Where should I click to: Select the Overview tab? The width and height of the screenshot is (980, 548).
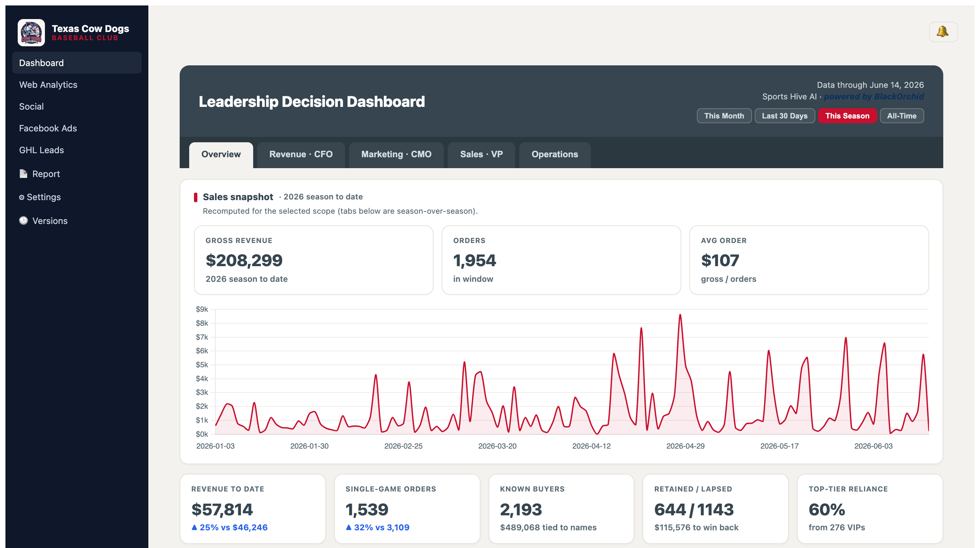[221, 155]
